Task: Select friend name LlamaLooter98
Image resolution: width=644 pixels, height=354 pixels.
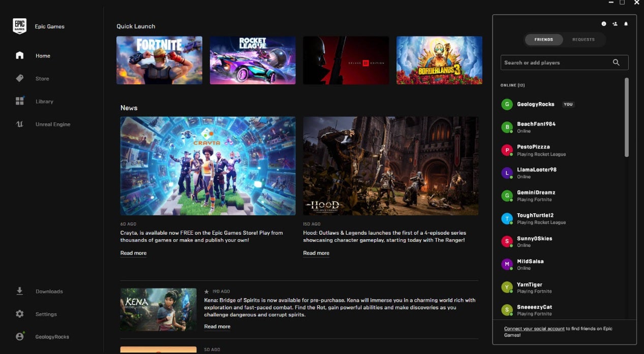Action: point(537,170)
